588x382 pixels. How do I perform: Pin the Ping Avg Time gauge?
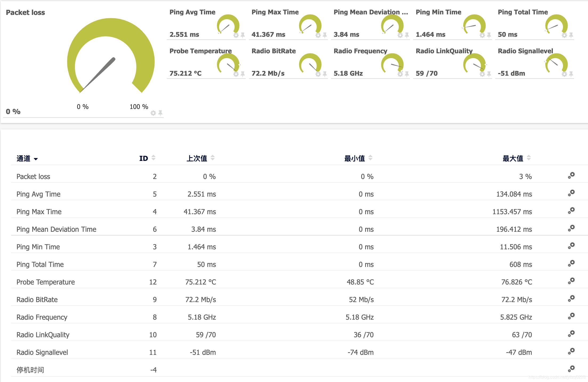pyautogui.click(x=243, y=35)
